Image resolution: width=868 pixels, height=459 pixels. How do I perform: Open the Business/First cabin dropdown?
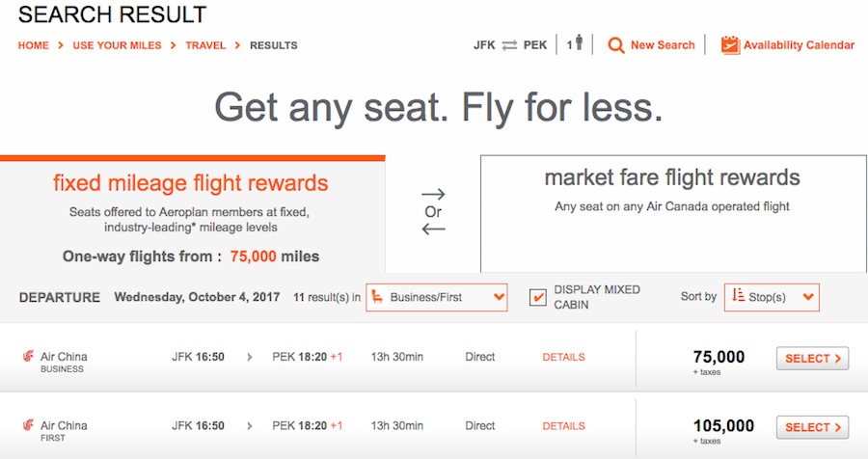436,297
